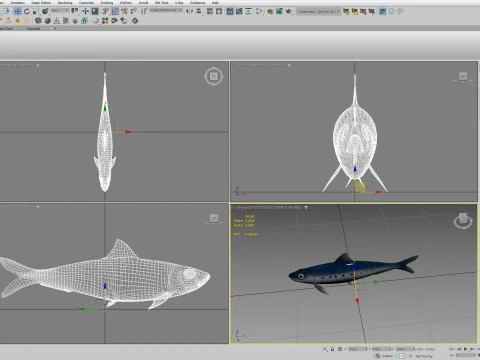Open the Curve Editor from toolbar

tap(239, 11)
